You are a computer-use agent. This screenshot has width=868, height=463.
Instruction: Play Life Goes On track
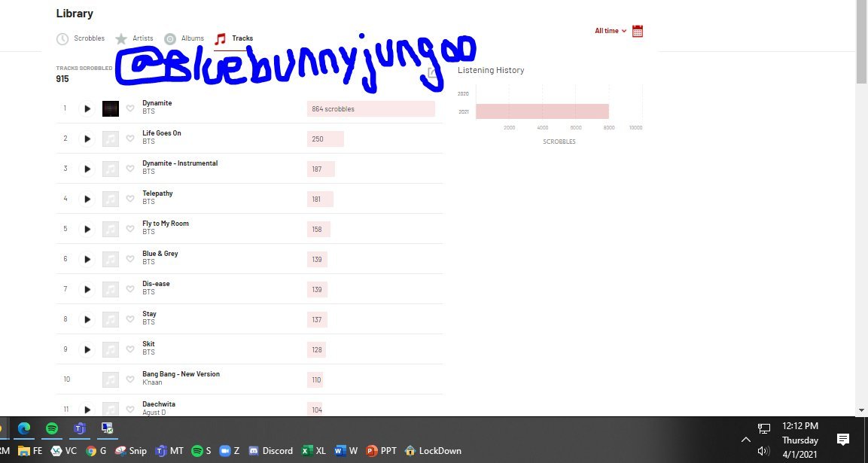click(x=87, y=139)
